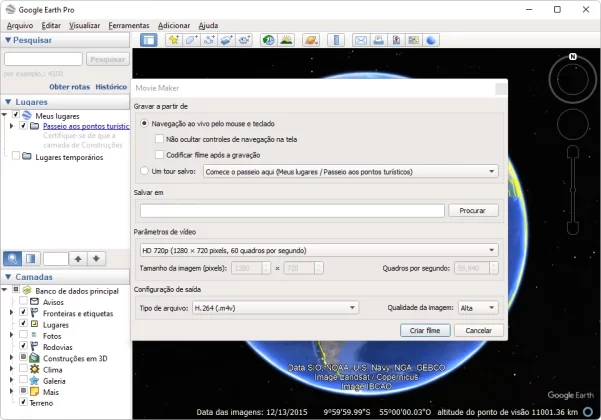Expand the Fronteiras e etiquetas layer
The image size is (601, 420).
point(11,312)
